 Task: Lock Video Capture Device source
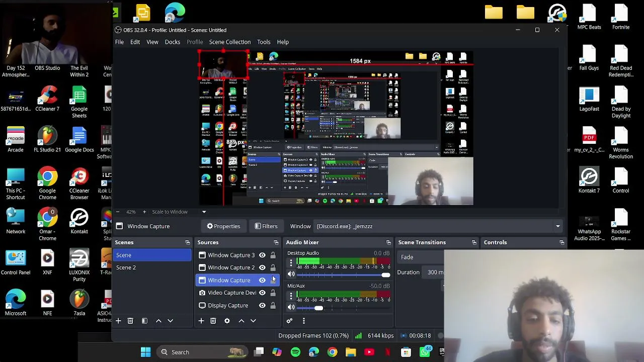point(273,293)
